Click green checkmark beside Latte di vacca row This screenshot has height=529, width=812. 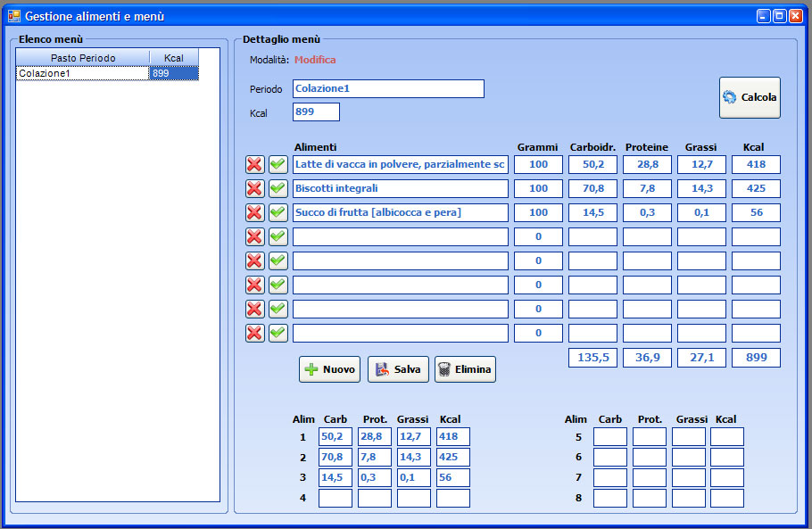(278, 164)
